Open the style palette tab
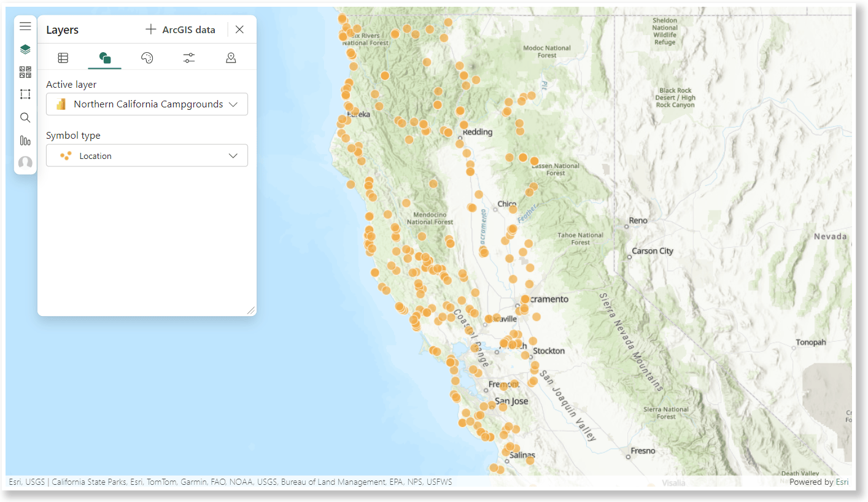 [147, 58]
